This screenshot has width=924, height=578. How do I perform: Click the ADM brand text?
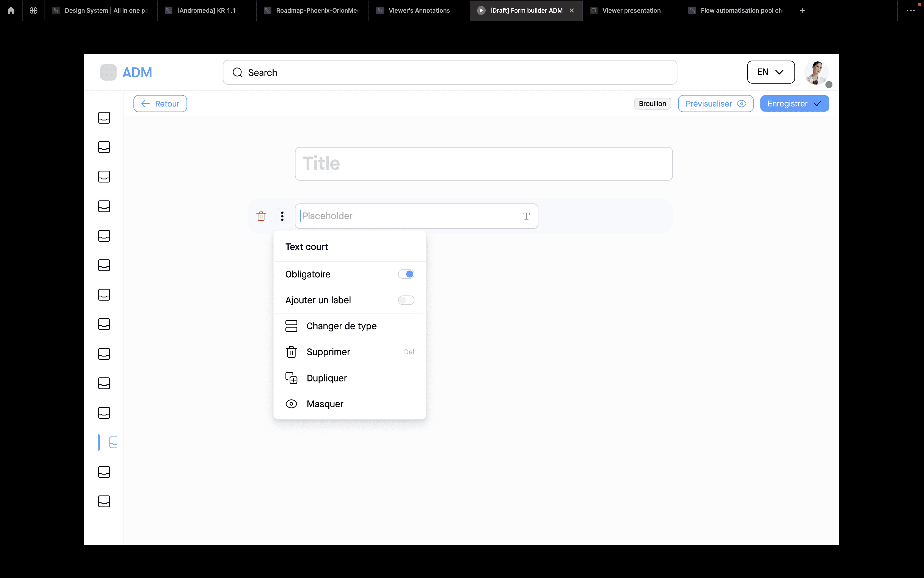(x=137, y=72)
